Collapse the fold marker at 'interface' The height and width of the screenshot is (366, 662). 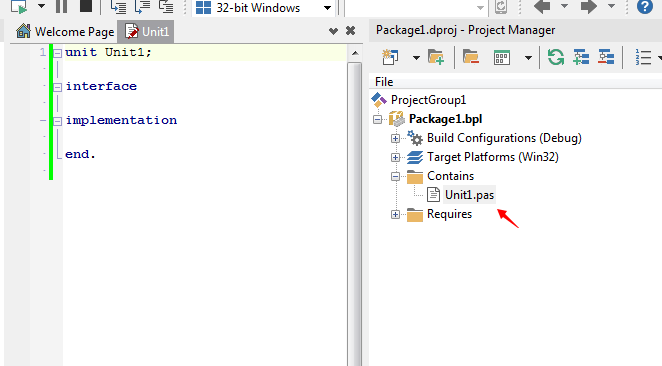click(57, 87)
